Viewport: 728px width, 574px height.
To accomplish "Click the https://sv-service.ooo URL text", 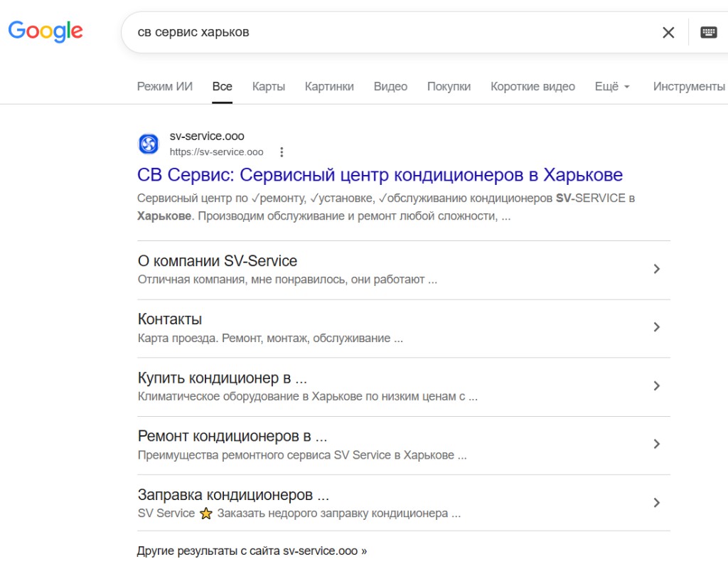I will (x=216, y=152).
